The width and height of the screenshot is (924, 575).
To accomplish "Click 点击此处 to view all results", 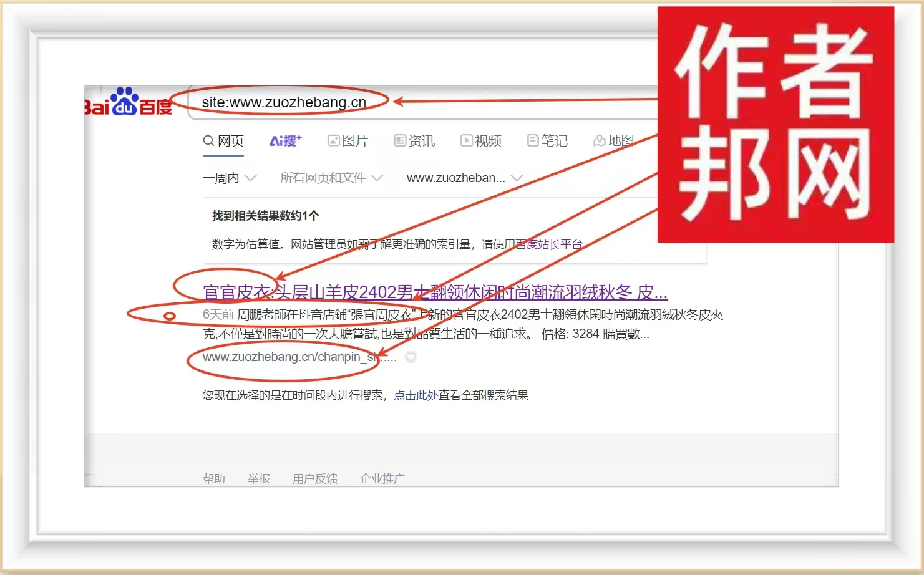I will [x=416, y=395].
